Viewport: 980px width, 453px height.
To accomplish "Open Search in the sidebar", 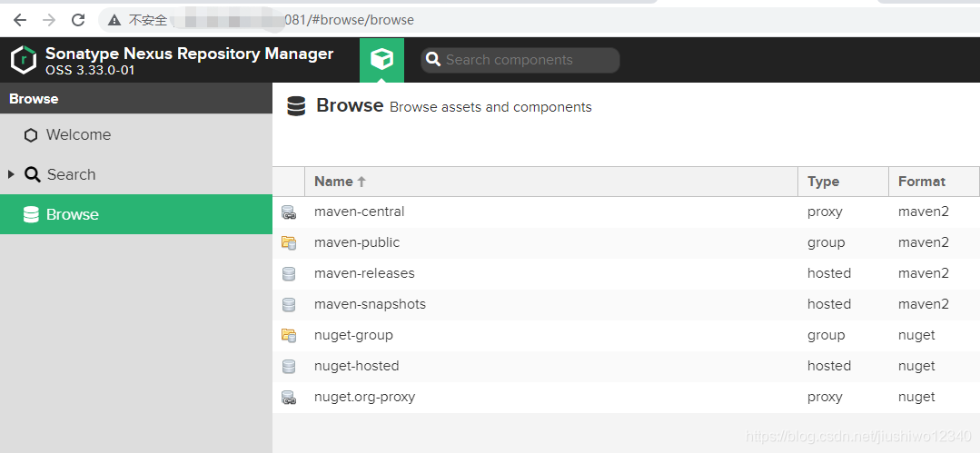I will click(136, 174).
